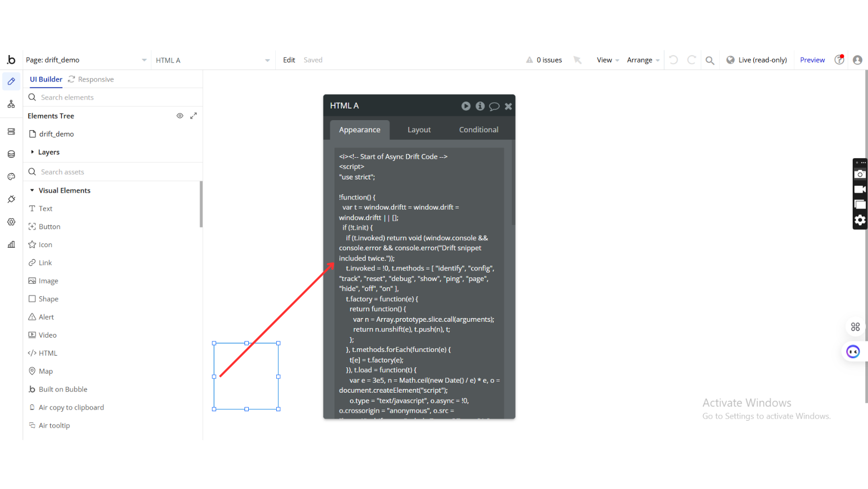Click the element inspector pointer icon
868x489 pixels.
click(x=577, y=60)
